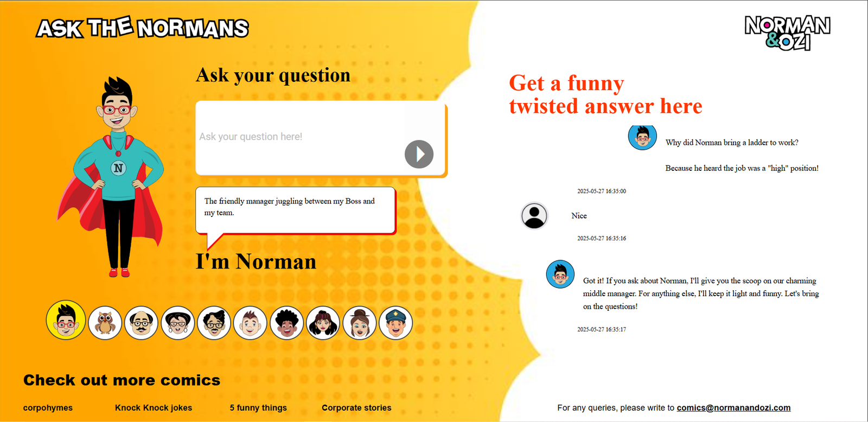This screenshot has height=422, width=868.
Task: Select the Norman avatar with red glasses
Action: point(66,320)
